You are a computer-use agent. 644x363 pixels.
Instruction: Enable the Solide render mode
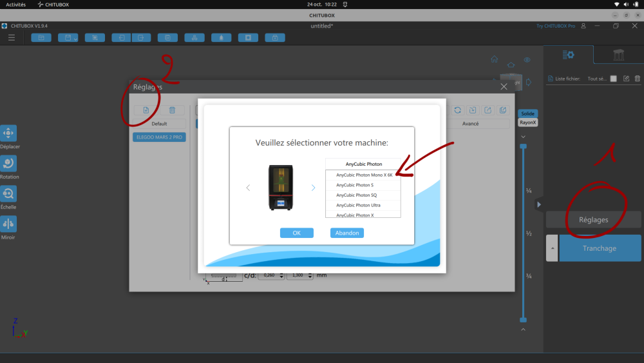[528, 113]
